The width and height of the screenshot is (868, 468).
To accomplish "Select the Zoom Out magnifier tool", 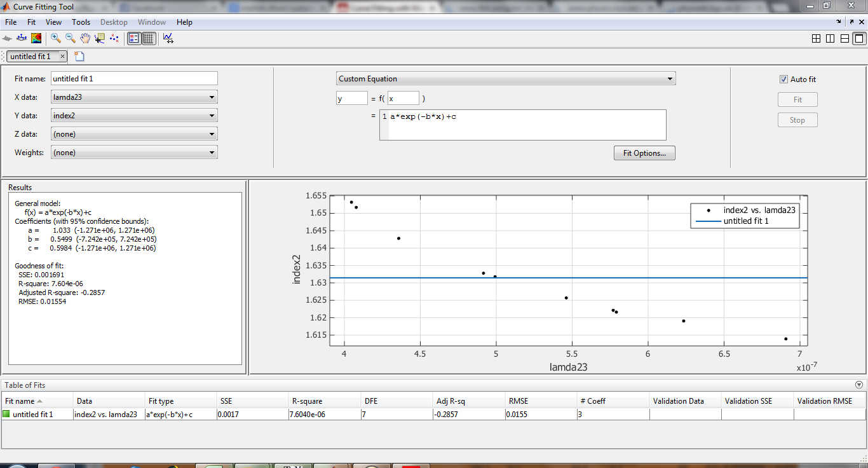I will point(70,38).
